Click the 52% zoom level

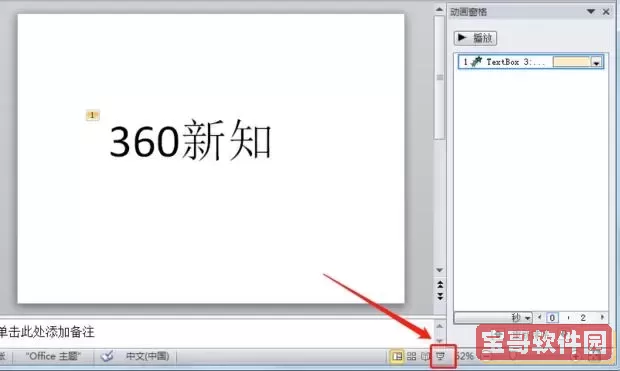[x=465, y=356]
